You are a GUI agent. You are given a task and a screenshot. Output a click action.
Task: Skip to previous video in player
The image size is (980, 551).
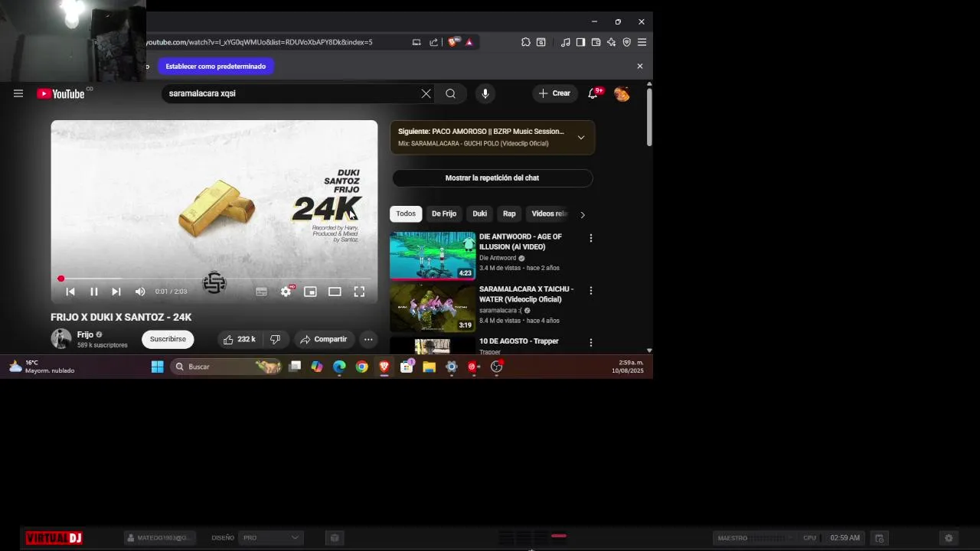tap(70, 292)
